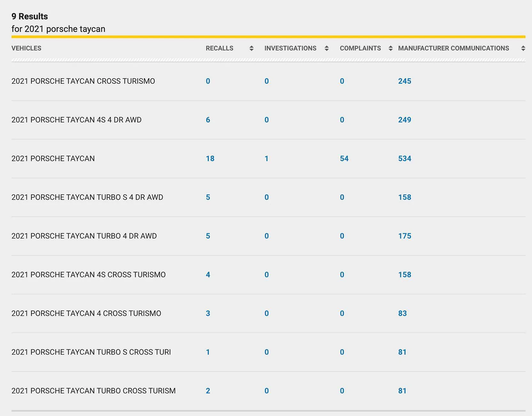Screen dimensions: 532x416
Task: Open complaints for Taycan 4 Cross Turismo
Action: (x=342, y=314)
